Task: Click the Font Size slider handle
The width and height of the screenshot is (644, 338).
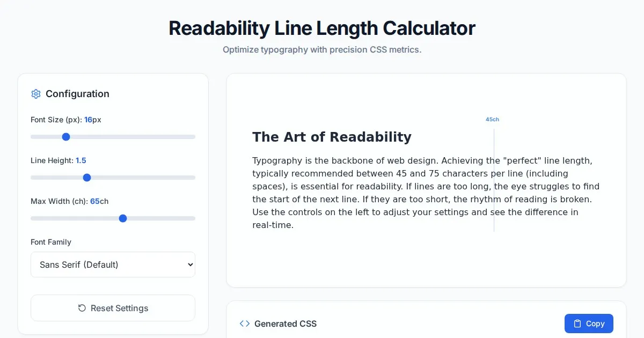Action: (66, 137)
